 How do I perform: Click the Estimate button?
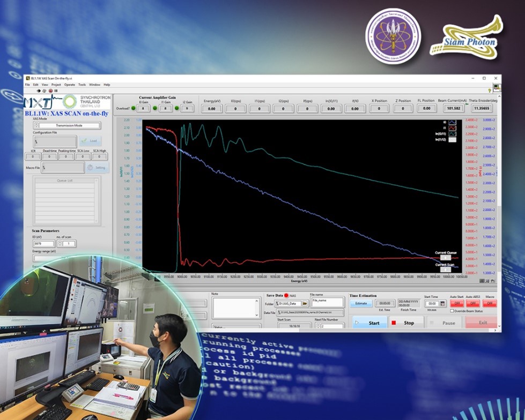(x=361, y=303)
